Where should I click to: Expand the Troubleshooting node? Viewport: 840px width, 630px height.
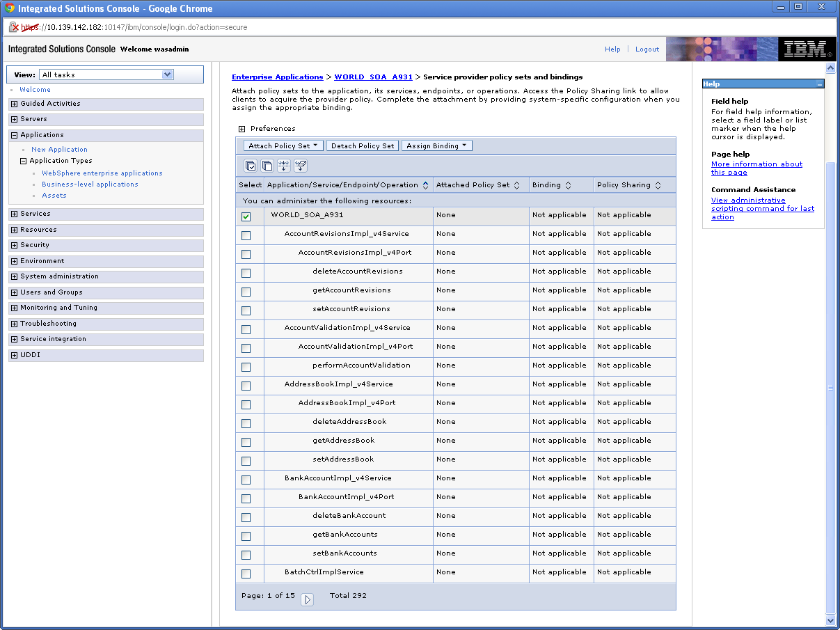tap(15, 324)
